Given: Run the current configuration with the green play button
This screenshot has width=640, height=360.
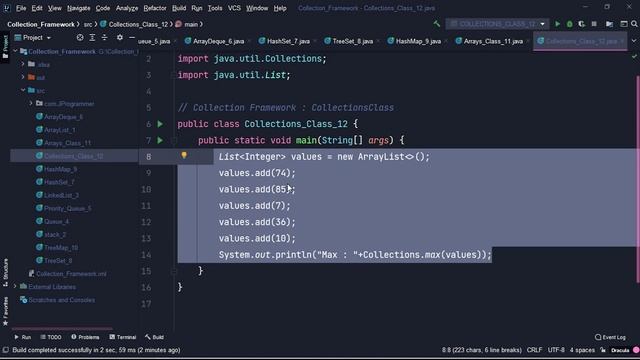Looking at the screenshot, I should [x=557, y=24].
